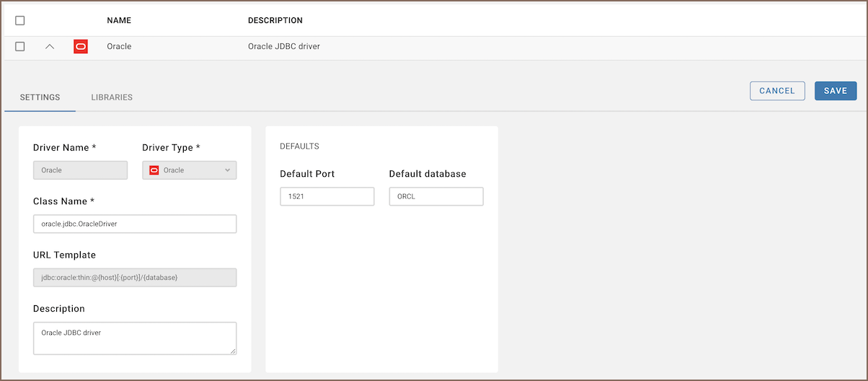This screenshot has height=381, width=868.
Task: Click the Description column header
Action: pos(275,20)
